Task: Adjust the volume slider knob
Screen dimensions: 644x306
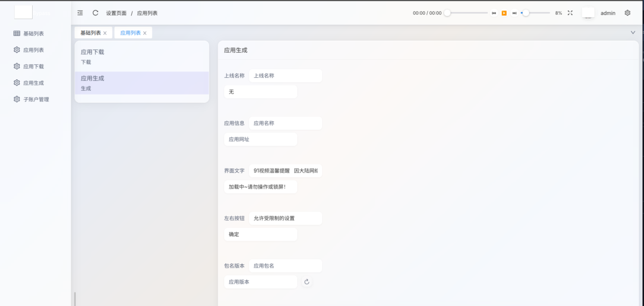Action: pos(526,13)
